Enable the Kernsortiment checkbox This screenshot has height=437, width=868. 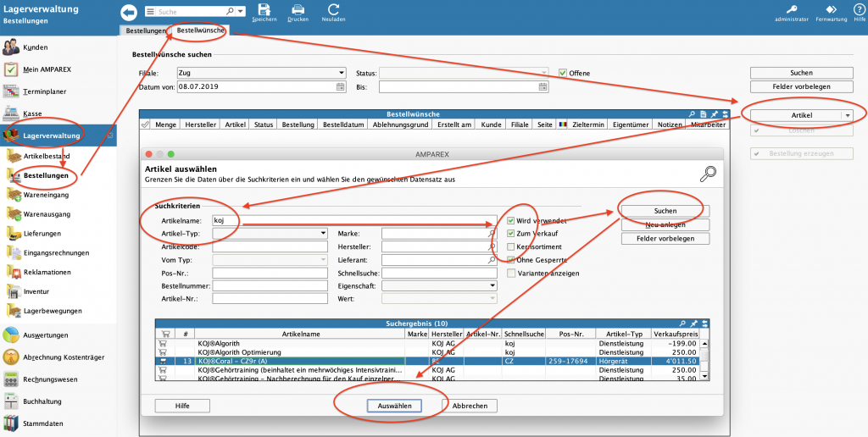[510, 246]
